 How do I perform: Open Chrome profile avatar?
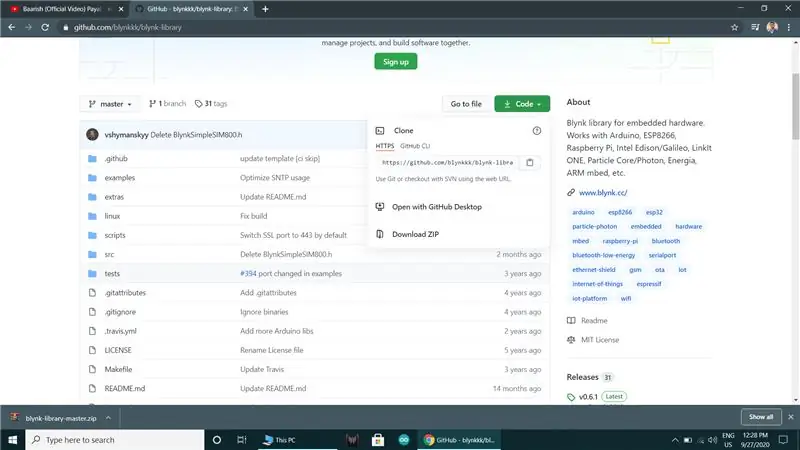(772, 28)
